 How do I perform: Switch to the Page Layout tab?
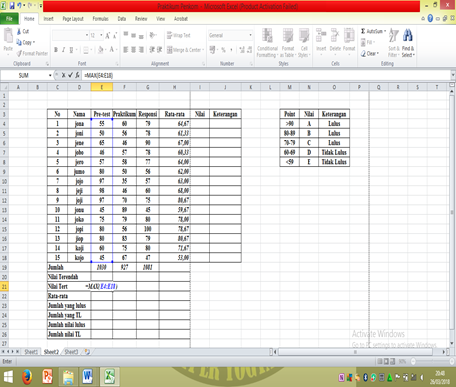[73, 19]
